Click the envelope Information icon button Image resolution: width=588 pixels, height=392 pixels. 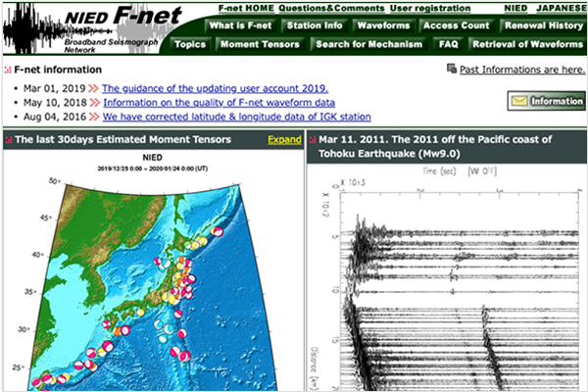tap(546, 101)
